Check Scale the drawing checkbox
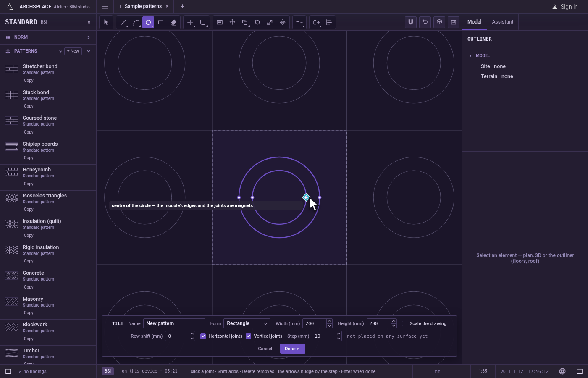 (404, 323)
